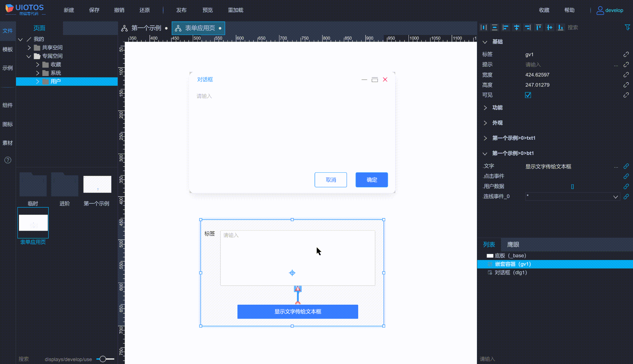633x364 pixels.
Task: Click the distribute horizontally icon
Action: point(484,27)
